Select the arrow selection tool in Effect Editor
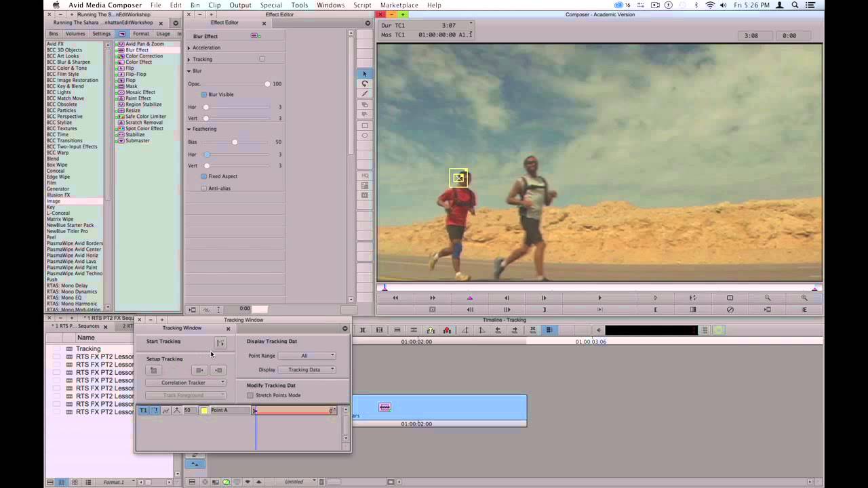The width and height of the screenshot is (868, 488). click(x=365, y=74)
